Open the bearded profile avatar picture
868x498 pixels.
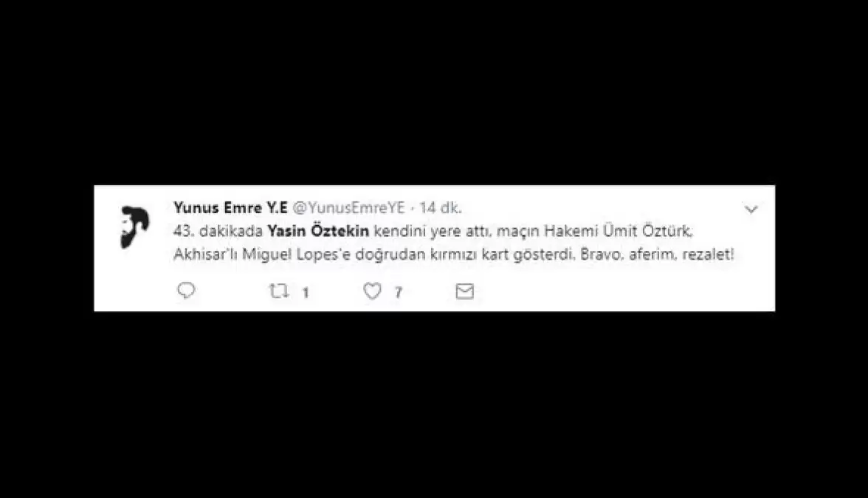134,227
